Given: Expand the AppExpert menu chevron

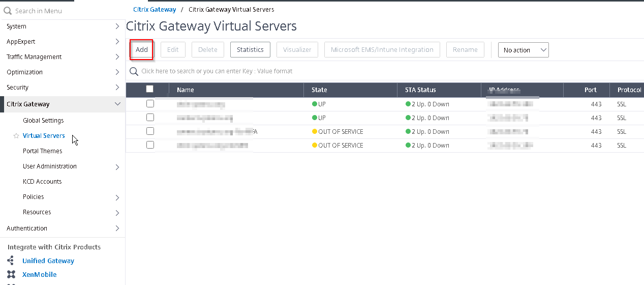Looking at the screenshot, I should (x=117, y=42).
